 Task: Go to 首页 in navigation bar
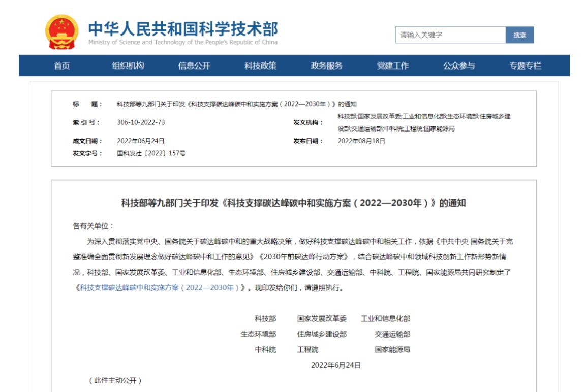62,66
